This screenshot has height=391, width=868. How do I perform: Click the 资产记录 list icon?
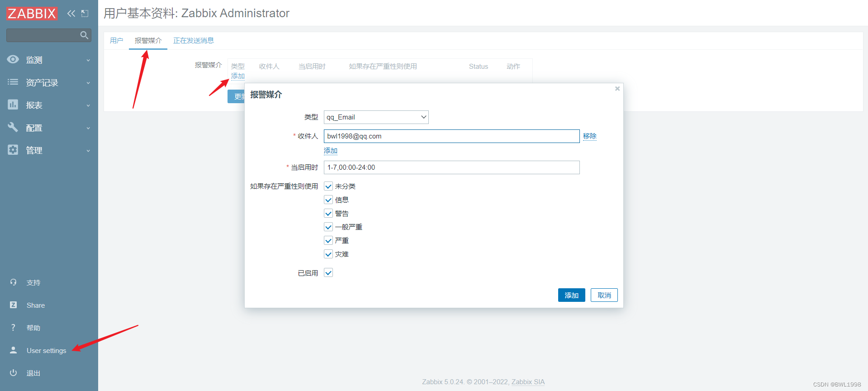13,82
